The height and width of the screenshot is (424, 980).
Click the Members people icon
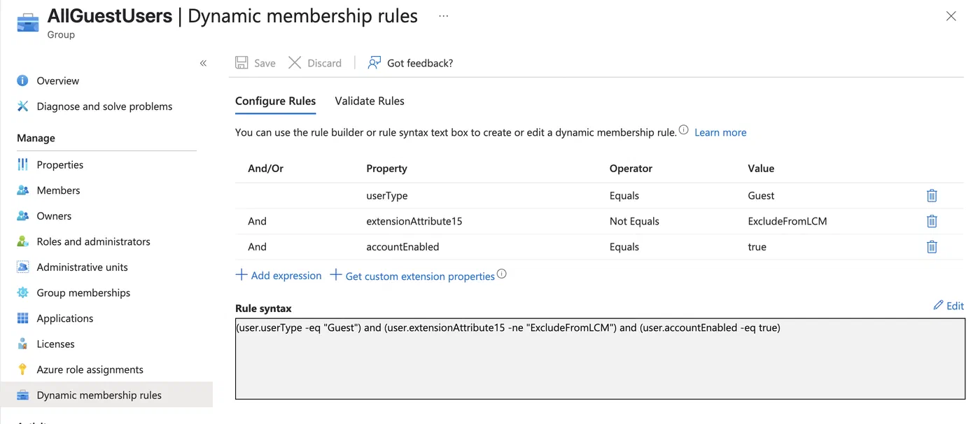pos(23,190)
